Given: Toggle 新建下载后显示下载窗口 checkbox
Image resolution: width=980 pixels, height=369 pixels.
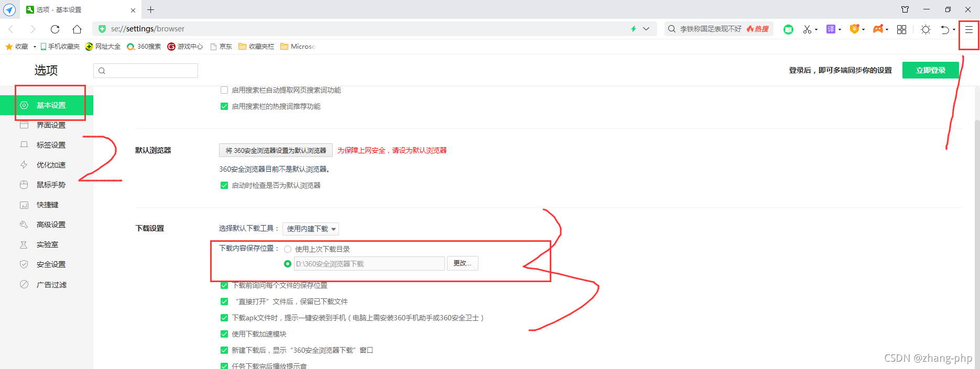Looking at the screenshot, I should (224, 350).
